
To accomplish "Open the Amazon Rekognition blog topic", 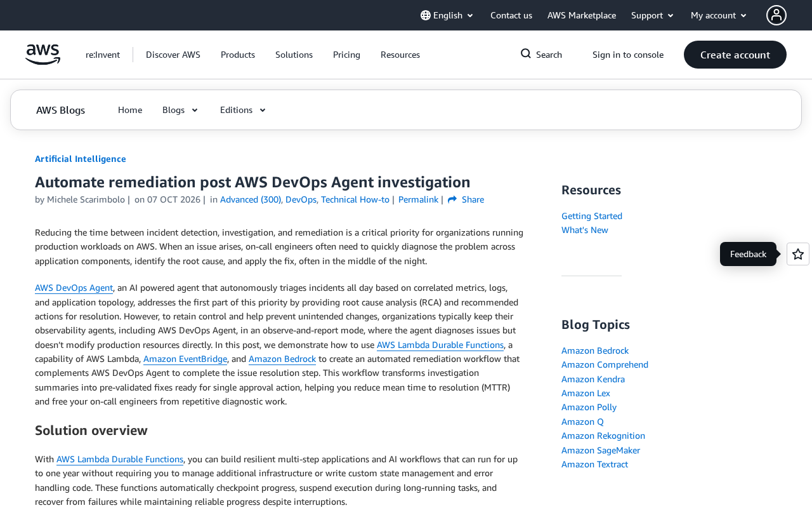I will pos(603,436).
